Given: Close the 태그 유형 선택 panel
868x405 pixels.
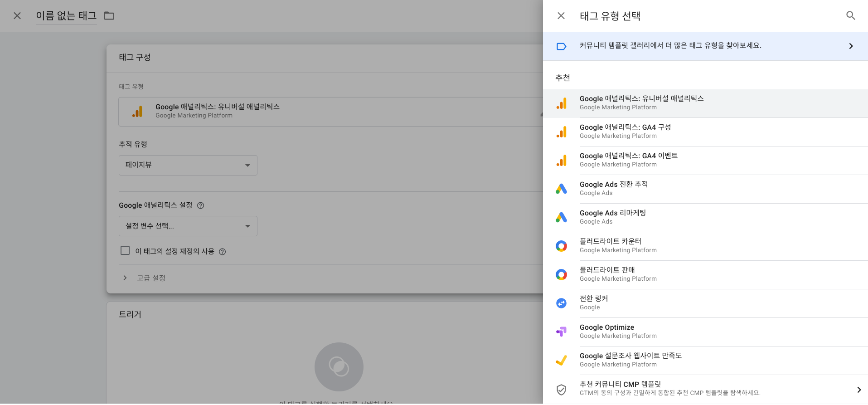Looking at the screenshot, I should coord(561,16).
